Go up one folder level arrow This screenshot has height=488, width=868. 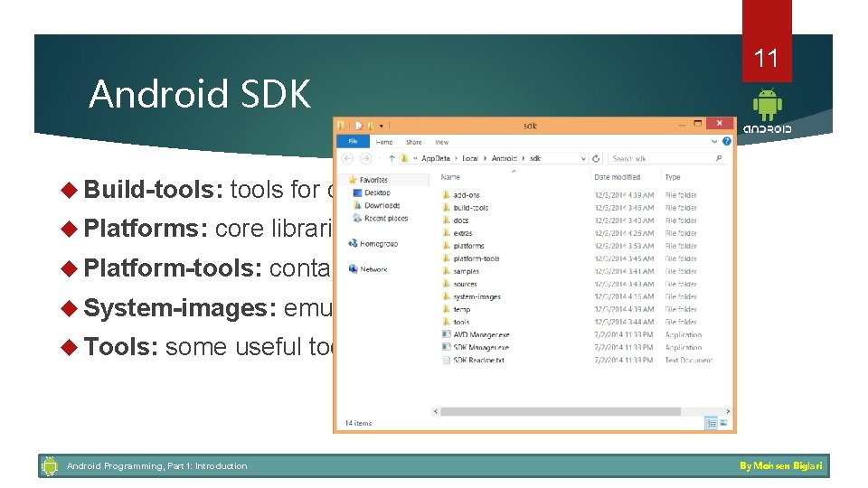coord(392,158)
